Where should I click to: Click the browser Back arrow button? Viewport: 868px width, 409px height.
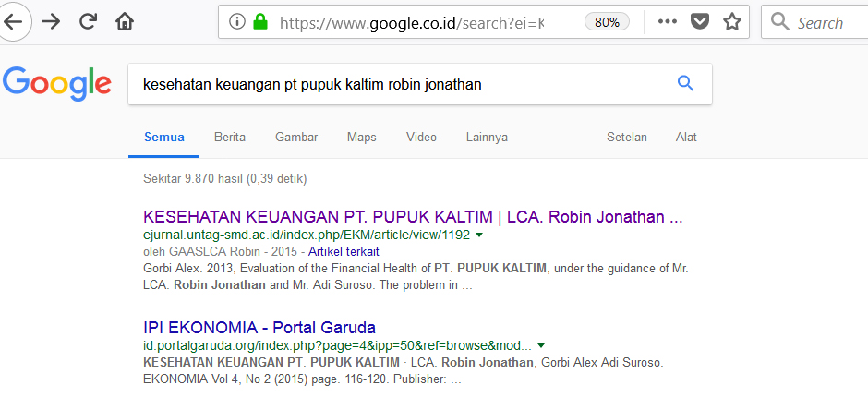pos(13,22)
